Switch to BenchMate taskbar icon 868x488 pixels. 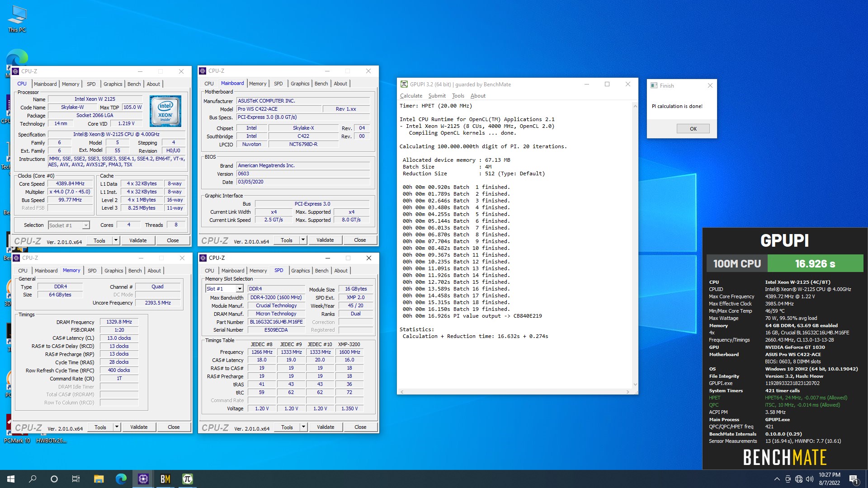coord(165,479)
